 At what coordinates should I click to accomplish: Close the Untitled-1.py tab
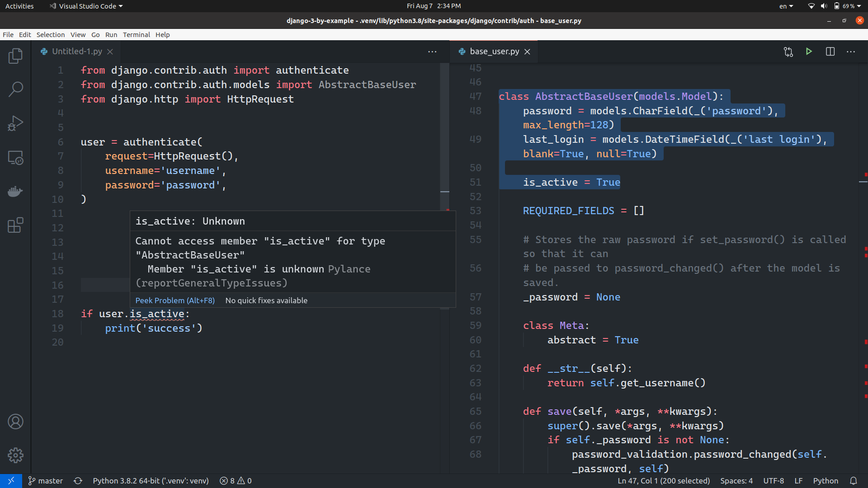pyautogui.click(x=110, y=52)
